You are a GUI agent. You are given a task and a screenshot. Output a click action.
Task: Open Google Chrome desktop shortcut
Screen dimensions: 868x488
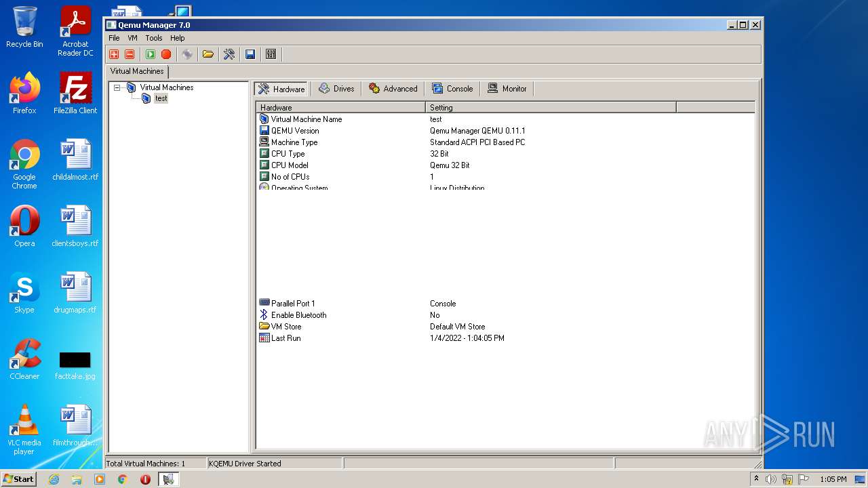[x=24, y=164]
